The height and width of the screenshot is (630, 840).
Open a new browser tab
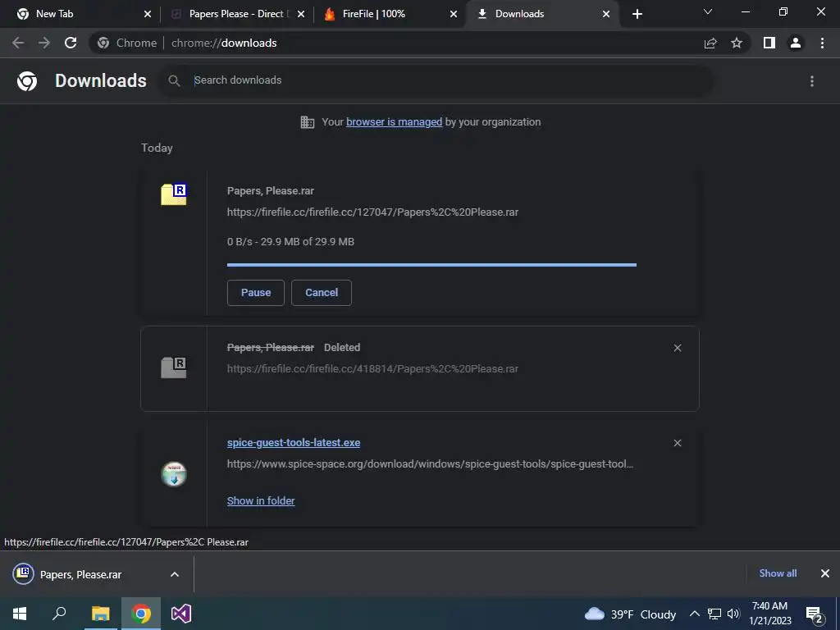[x=637, y=14]
